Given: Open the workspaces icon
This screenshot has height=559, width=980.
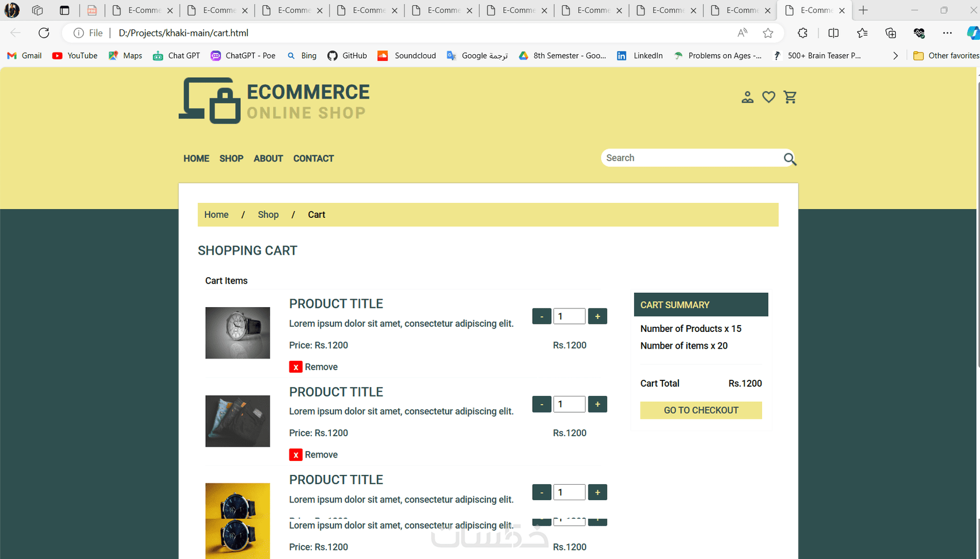Looking at the screenshot, I should (37, 10).
